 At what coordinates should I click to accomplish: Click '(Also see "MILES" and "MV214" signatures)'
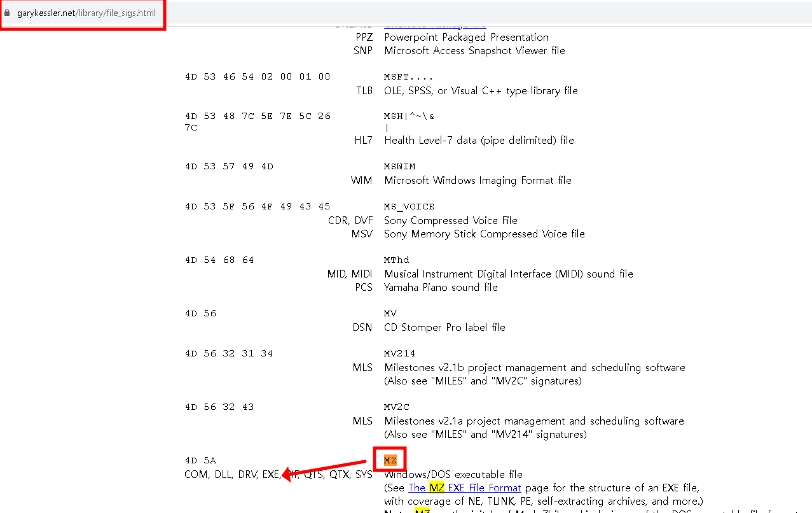(x=485, y=434)
